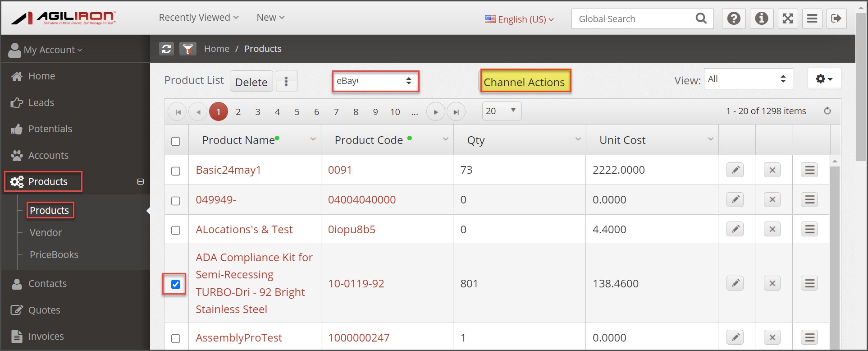This screenshot has width=868, height=351.
Task: Click the refresh icon beside breadcrumb
Action: (166, 49)
